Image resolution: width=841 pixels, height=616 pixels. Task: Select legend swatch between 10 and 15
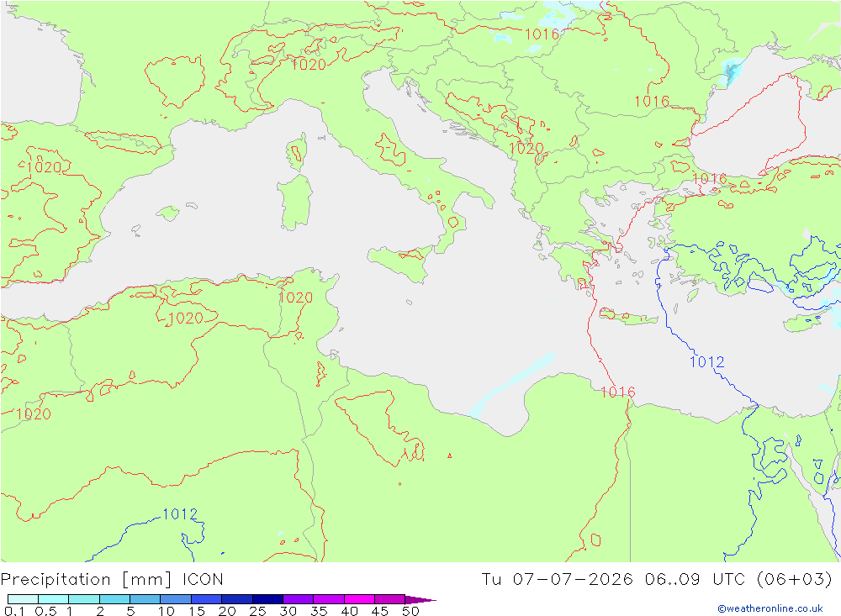pyautogui.click(x=176, y=599)
